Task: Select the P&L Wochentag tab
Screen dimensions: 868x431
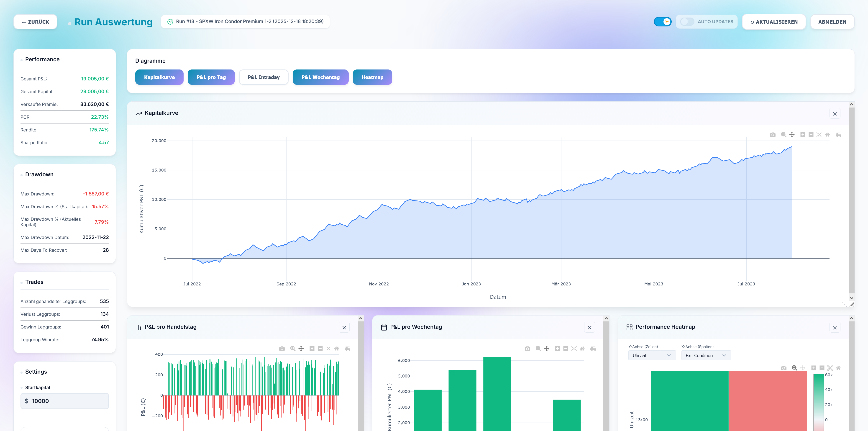Action: click(x=320, y=77)
